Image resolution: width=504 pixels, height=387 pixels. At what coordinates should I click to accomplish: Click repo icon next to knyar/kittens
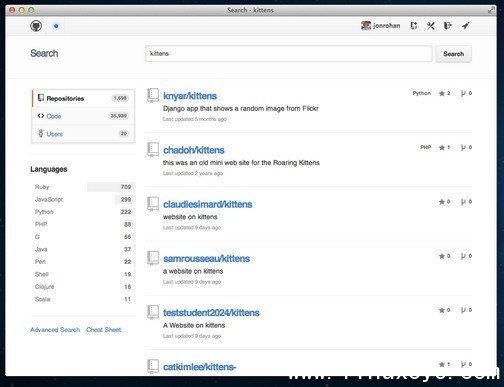coord(153,95)
